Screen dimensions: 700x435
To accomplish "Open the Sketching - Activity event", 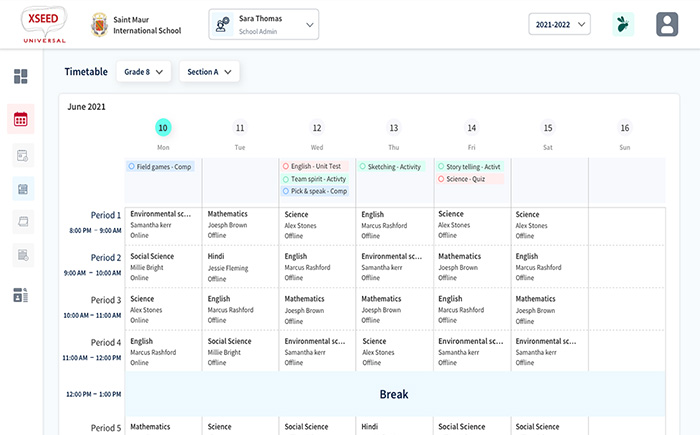I will coord(391,167).
